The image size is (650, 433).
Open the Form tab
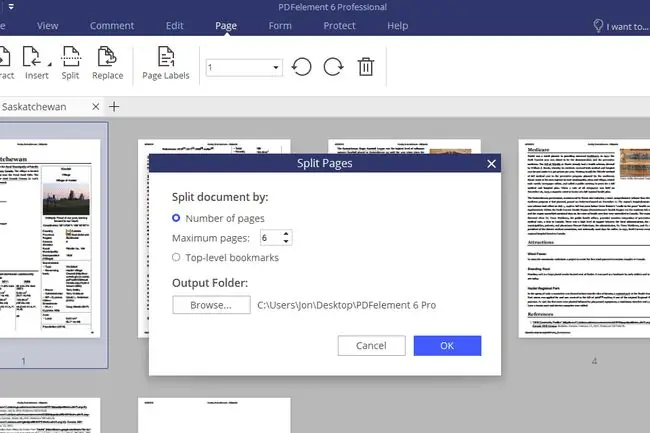(x=280, y=26)
